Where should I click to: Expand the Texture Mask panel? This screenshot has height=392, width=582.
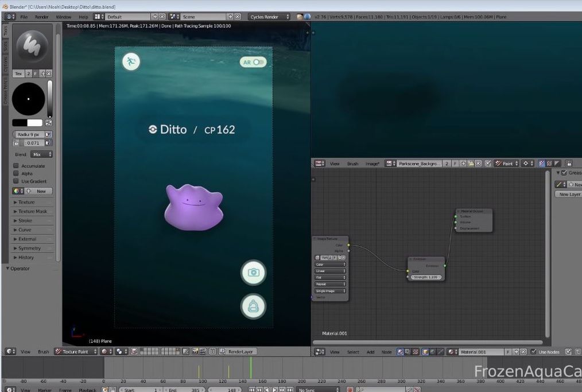coord(32,212)
